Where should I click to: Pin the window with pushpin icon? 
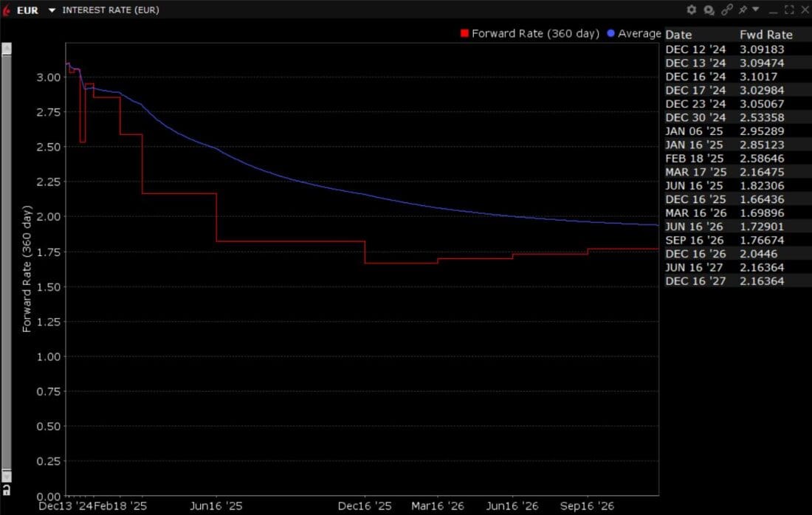click(x=743, y=10)
